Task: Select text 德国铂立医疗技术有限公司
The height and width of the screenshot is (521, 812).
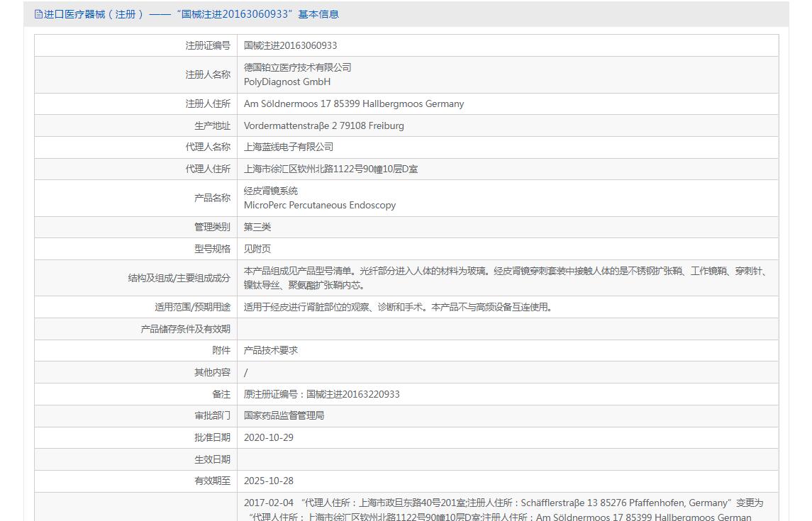Action: click(x=298, y=67)
